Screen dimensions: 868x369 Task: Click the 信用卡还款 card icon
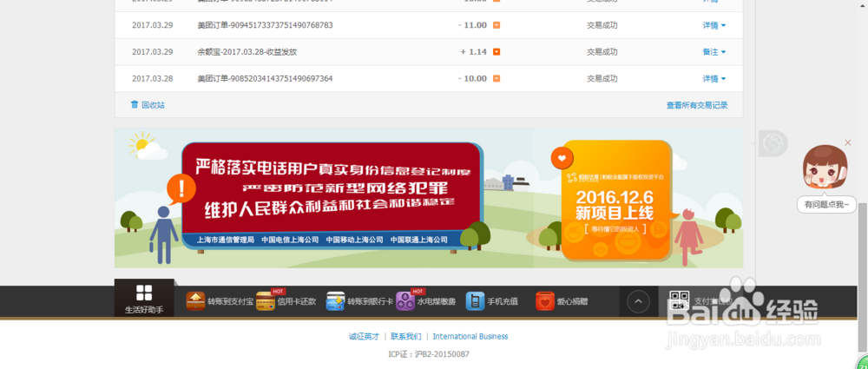click(266, 301)
